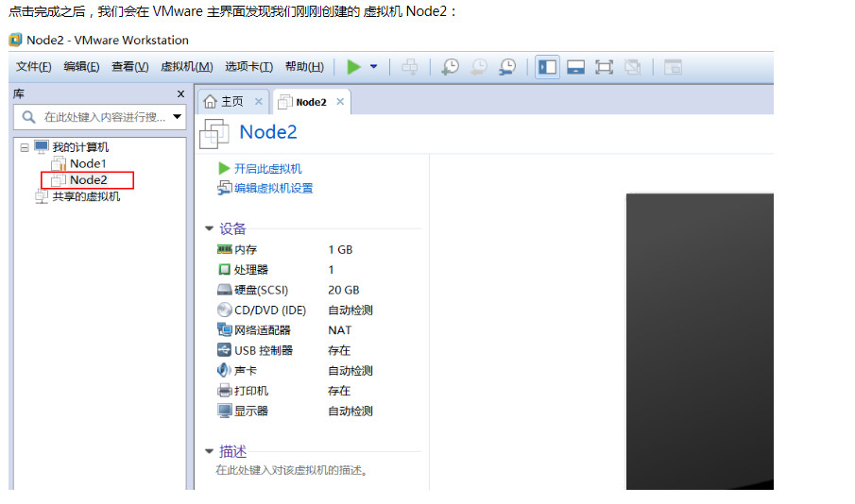
Task: Take a snapshot with the clock-plus icon
Action: [451, 67]
